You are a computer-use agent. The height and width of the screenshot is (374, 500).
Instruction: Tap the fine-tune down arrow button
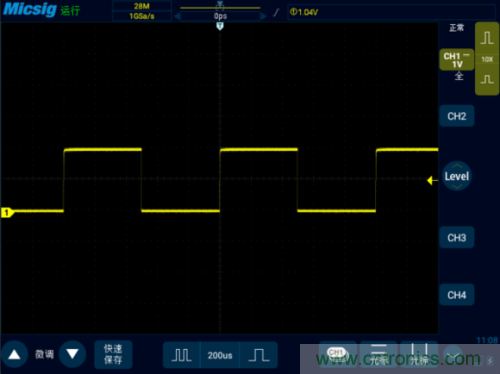[72, 354]
